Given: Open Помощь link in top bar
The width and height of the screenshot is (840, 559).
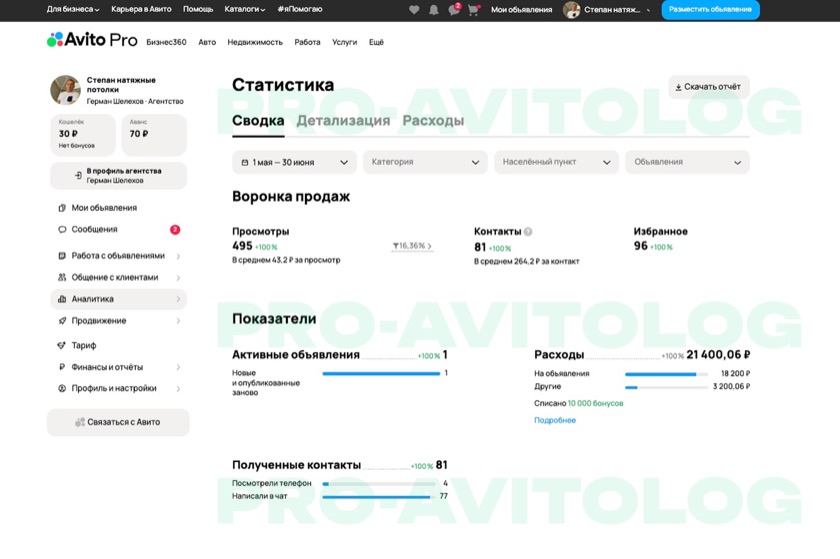Looking at the screenshot, I should 198,9.
